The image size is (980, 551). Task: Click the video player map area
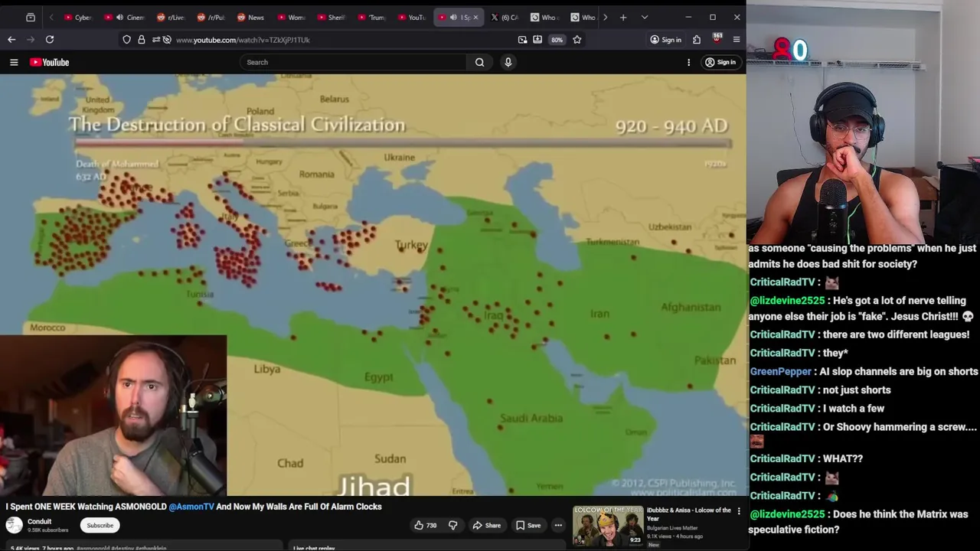pos(373,285)
